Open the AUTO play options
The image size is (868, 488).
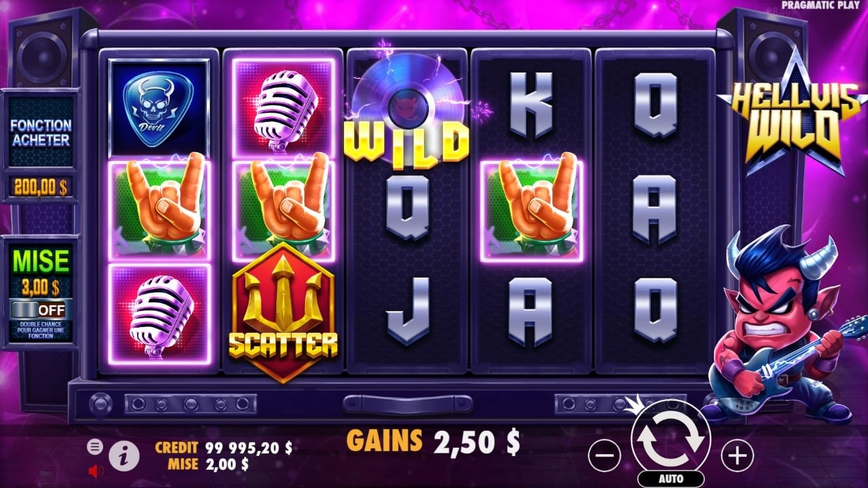click(670, 479)
